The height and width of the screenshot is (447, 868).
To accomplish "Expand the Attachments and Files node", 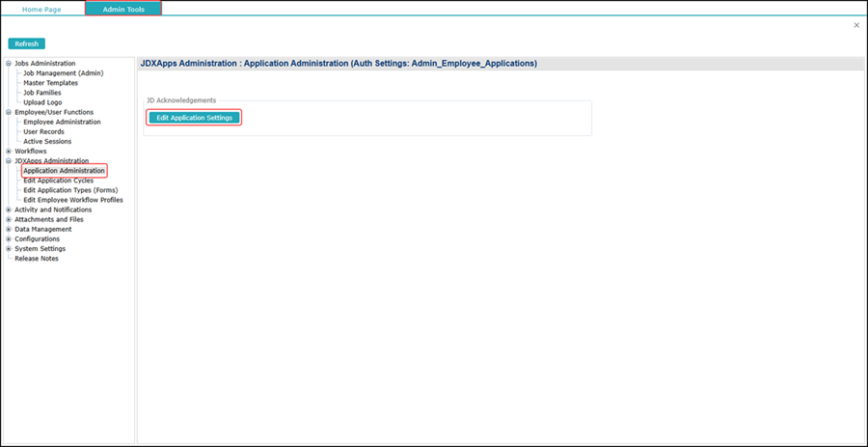I will click(9, 219).
